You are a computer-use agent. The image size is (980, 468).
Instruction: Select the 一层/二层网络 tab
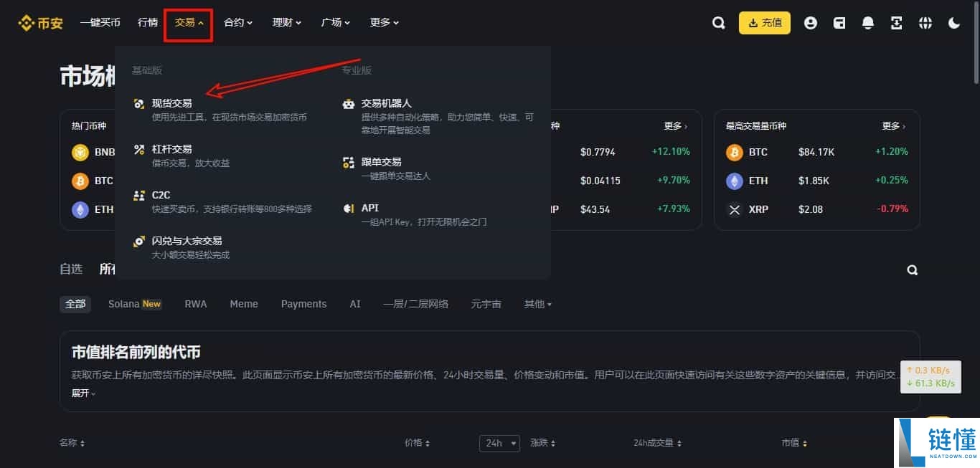click(x=415, y=304)
